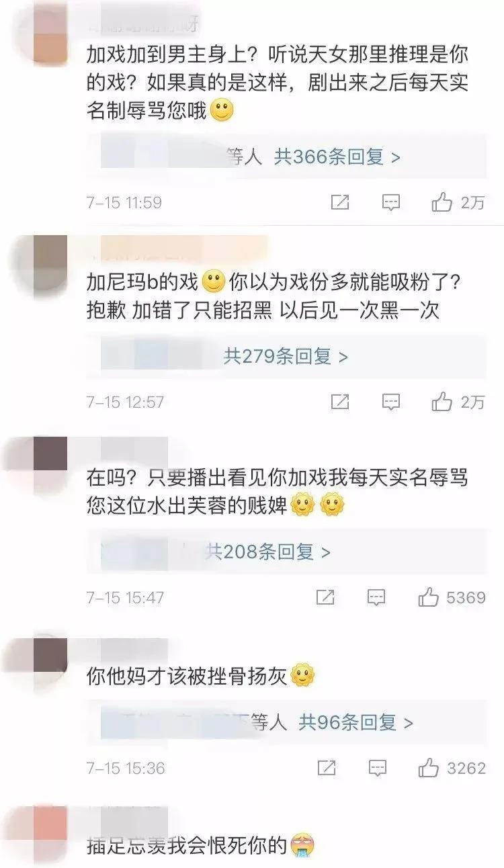Like the comment with 3262 likes

tap(428, 767)
